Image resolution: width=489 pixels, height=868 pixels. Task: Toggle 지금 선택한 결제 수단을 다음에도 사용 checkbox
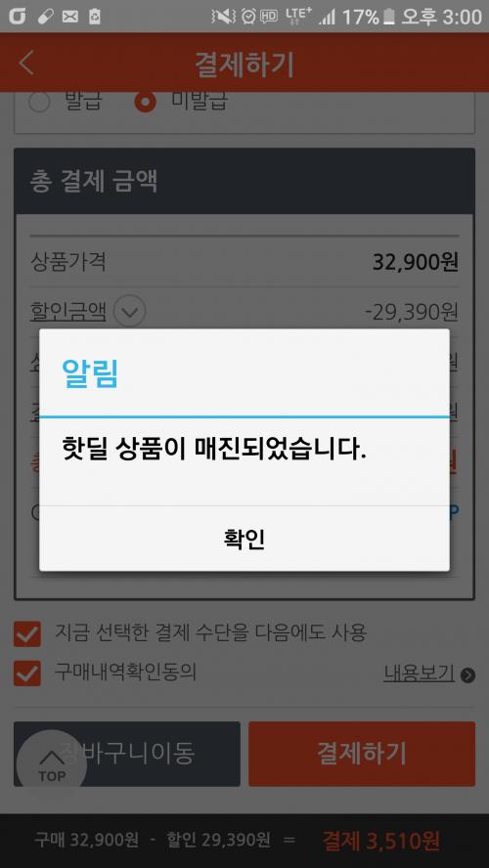27,633
